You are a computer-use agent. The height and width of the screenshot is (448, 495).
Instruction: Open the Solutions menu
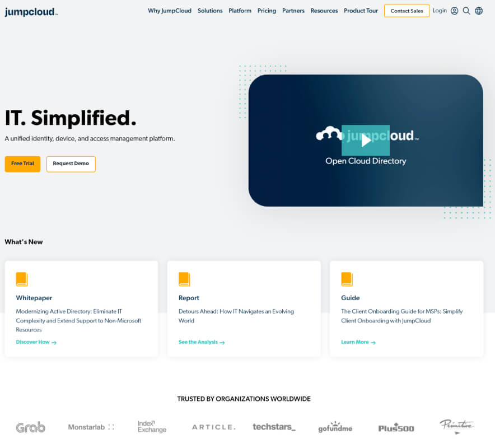pyautogui.click(x=210, y=11)
